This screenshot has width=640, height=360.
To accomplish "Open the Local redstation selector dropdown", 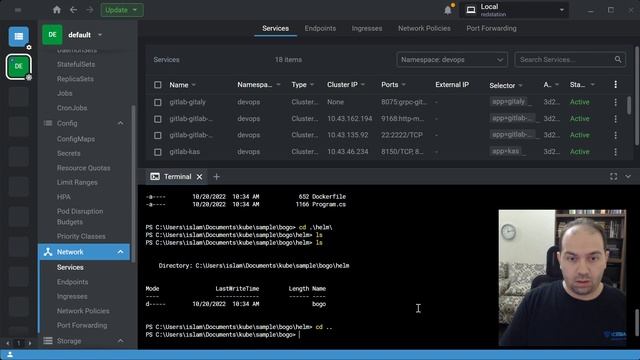I will (x=515, y=10).
